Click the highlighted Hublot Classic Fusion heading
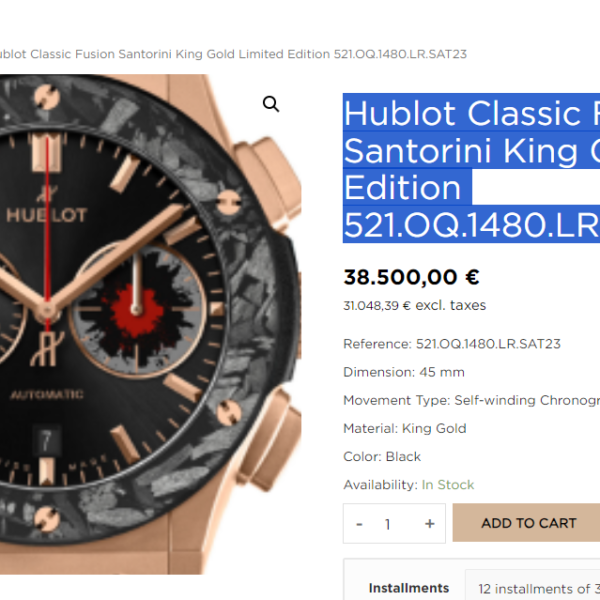 coord(471,168)
